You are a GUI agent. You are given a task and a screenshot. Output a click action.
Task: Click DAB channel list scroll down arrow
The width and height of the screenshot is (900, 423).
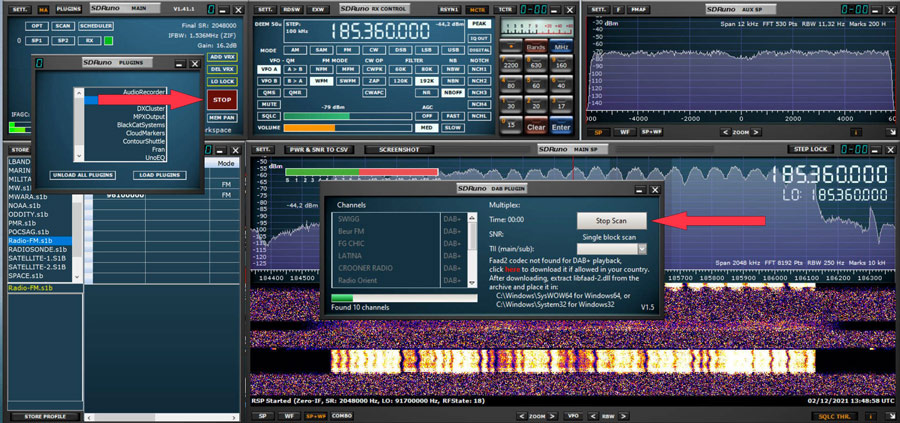click(x=472, y=283)
